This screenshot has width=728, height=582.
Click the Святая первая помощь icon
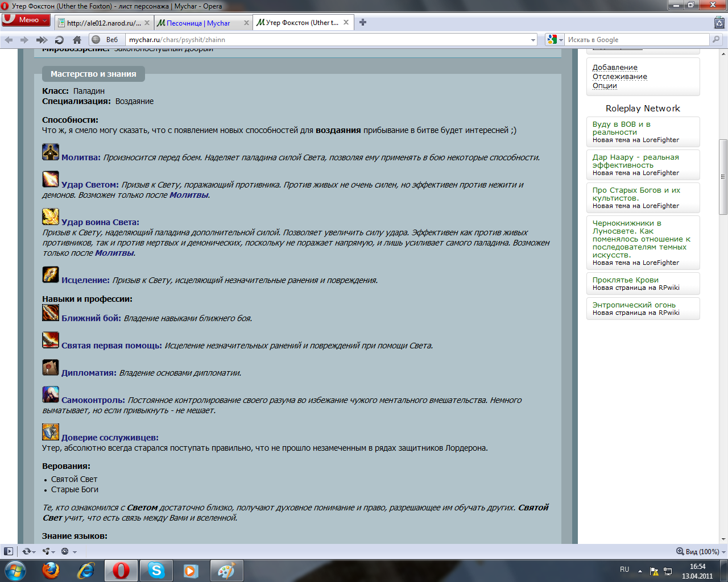pos(51,340)
